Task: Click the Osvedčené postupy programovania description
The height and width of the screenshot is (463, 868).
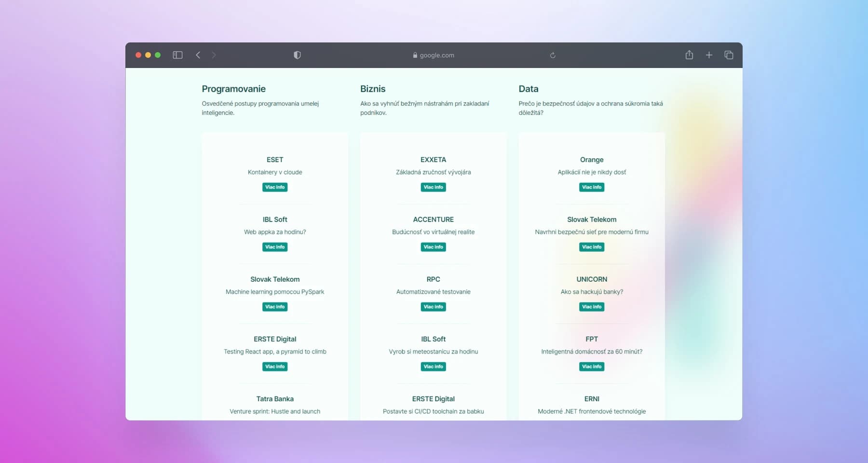Action: [x=260, y=108]
